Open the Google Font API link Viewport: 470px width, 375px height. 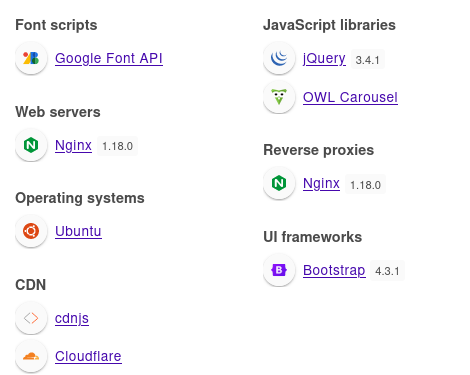point(109,58)
